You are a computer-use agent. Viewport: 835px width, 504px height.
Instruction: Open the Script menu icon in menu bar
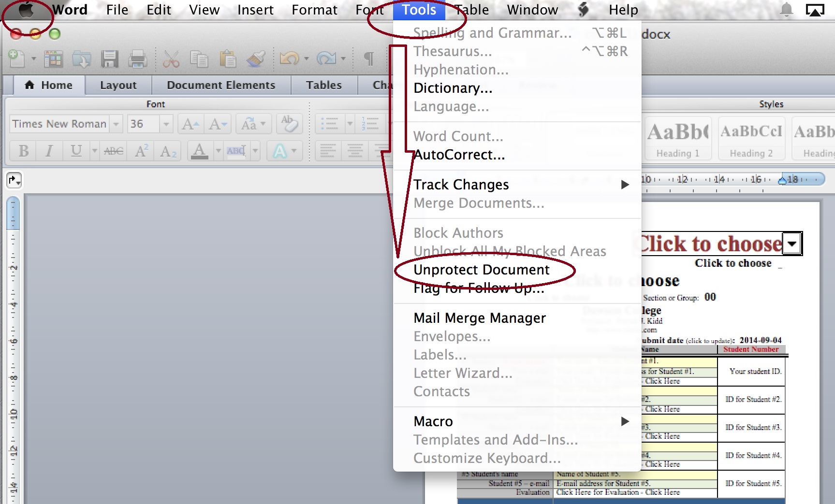(x=584, y=10)
